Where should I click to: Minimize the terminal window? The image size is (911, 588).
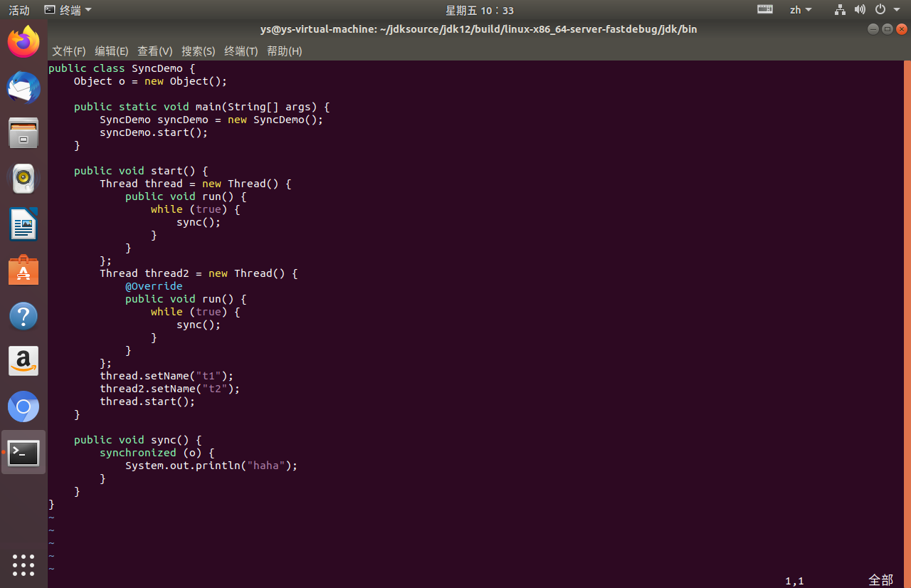click(x=873, y=29)
